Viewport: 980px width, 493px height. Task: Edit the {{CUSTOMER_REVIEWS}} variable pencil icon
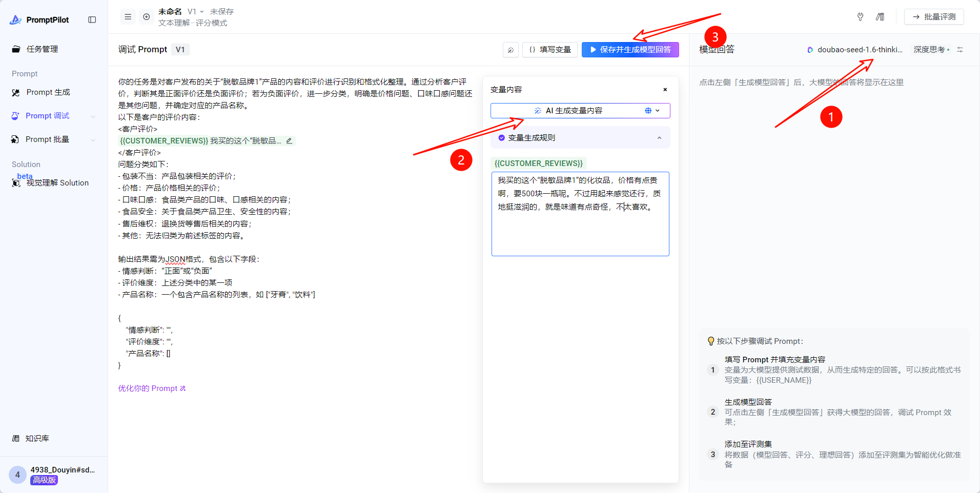pos(289,141)
